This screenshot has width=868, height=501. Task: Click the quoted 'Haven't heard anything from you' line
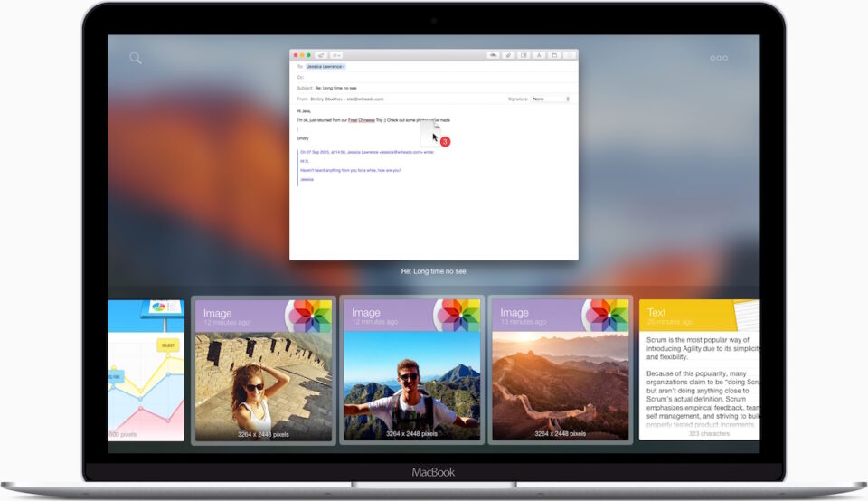[351, 171]
